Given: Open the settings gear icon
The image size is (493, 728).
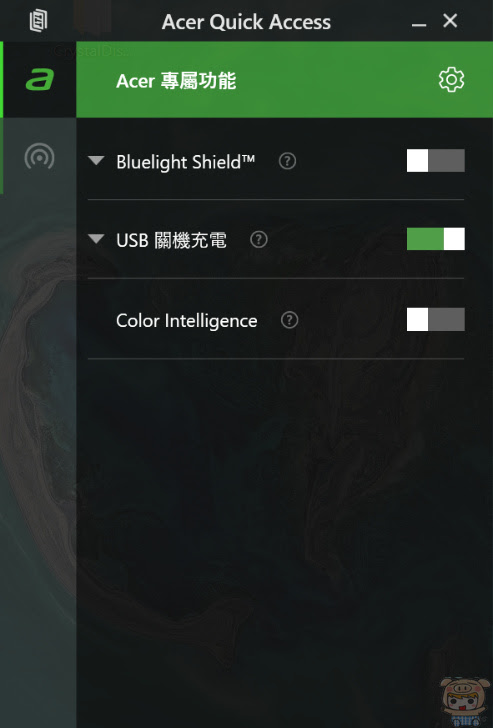Looking at the screenshot, I should (x=451, y=80).
